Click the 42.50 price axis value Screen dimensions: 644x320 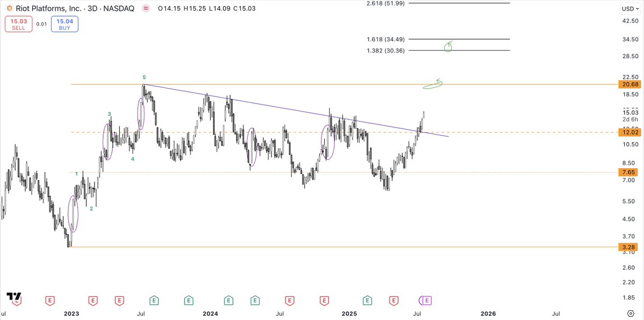coord(630,21)
